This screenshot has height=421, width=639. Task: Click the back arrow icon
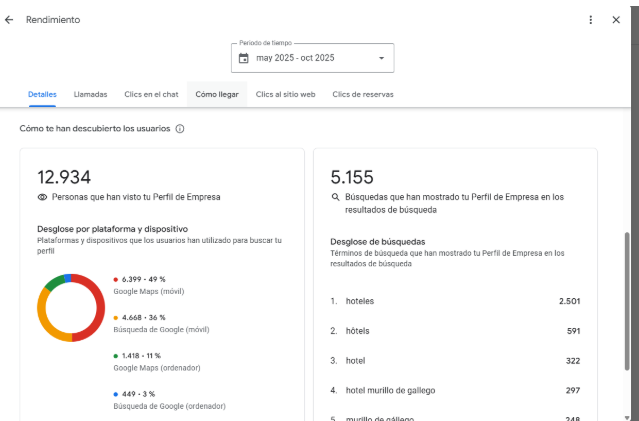tap(10, 20)
